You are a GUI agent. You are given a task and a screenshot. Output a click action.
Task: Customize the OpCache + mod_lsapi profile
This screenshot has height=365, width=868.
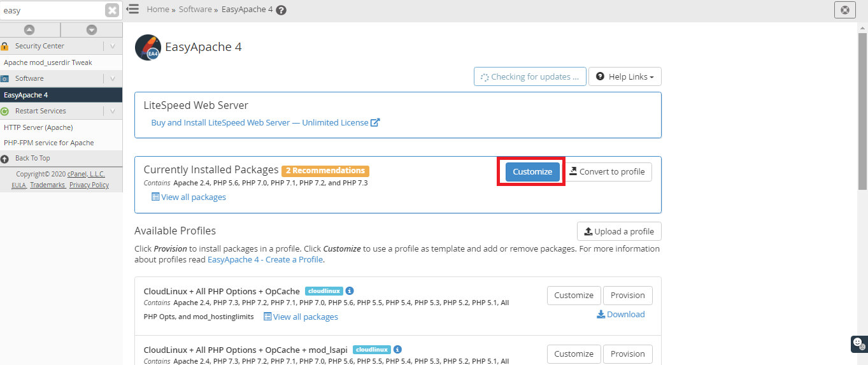pos(574,354)
